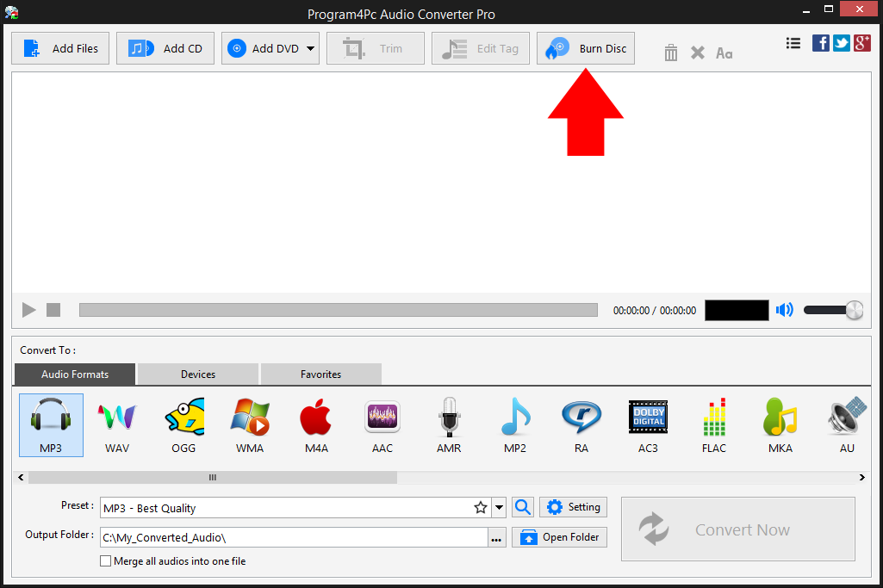Expand the Add DVD dropdown arrow
The image size is (883, 588).
(x=311, y=48)
